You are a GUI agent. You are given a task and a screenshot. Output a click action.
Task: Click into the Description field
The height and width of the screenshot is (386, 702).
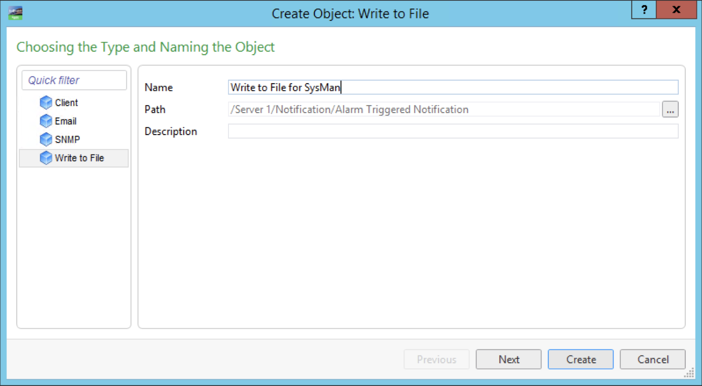[x=453, y=131]
